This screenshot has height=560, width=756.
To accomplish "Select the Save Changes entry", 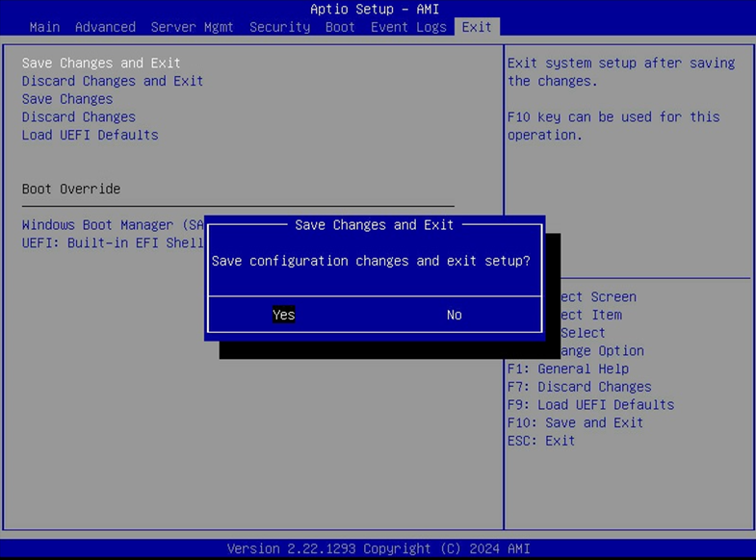I will point(67,99).
